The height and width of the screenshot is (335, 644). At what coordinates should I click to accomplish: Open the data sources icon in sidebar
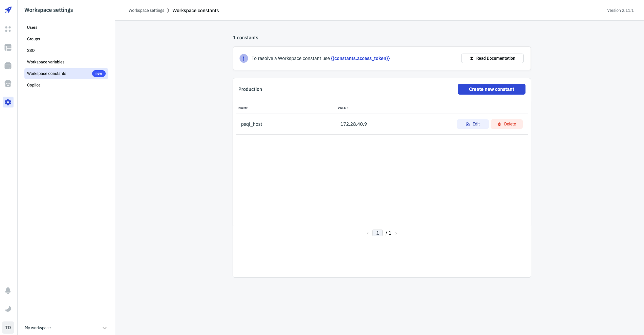click(x=8, y=66)
